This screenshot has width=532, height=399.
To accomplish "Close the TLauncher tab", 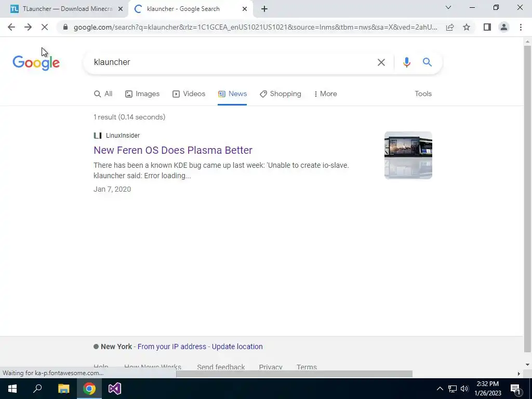I will point(121,9).
